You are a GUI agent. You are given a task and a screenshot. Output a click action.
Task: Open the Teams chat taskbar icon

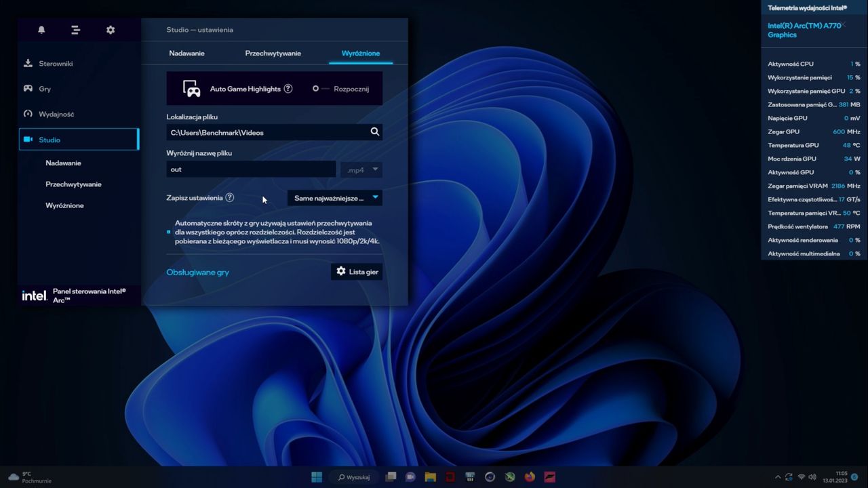(410, 476)
